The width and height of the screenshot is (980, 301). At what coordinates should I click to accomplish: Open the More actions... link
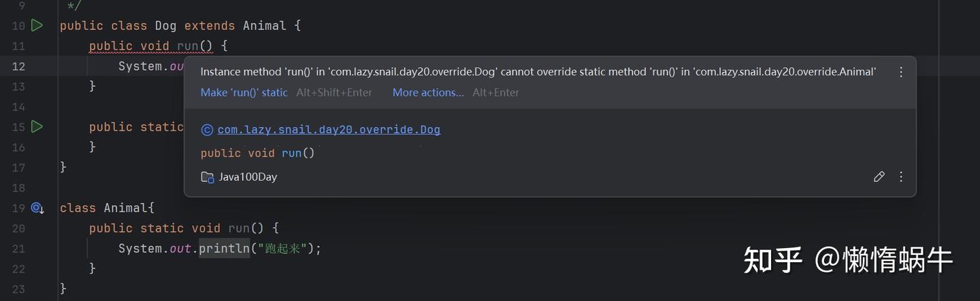(x=427, y=92)
